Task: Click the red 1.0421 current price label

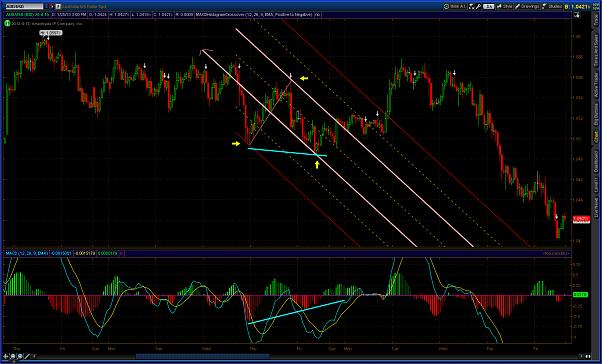Action: (x=581, y=219)
